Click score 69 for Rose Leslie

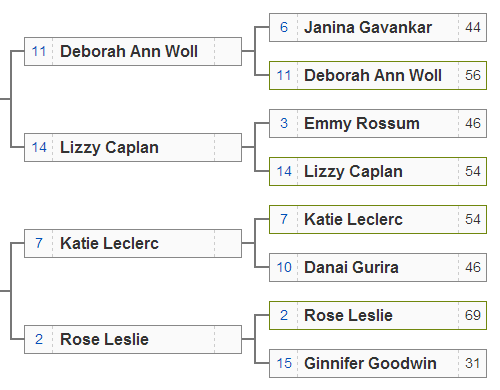click(473, 315)
